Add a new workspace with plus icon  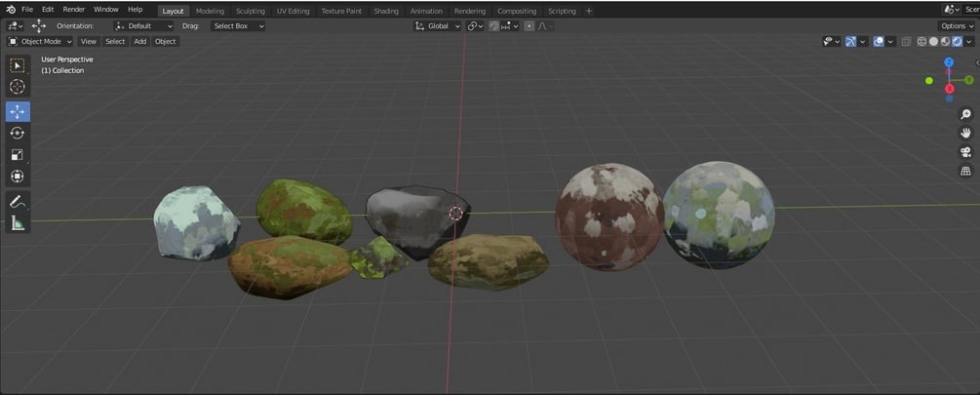click(x=588, y=11)
